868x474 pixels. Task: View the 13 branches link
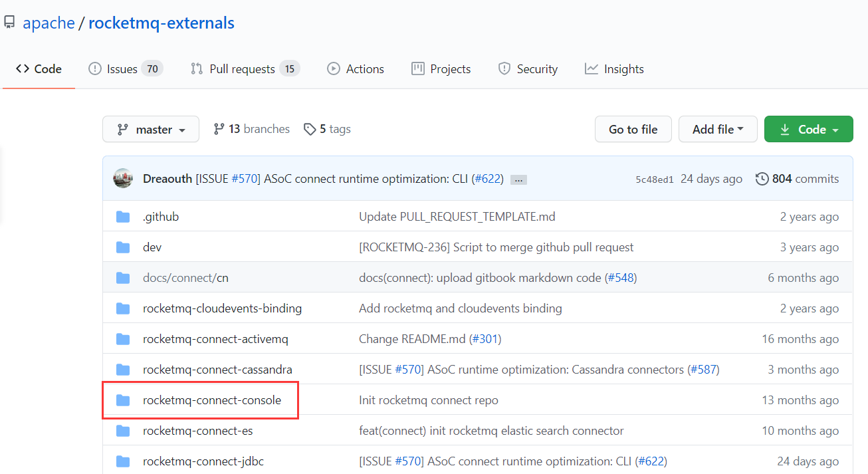(251, 129)
